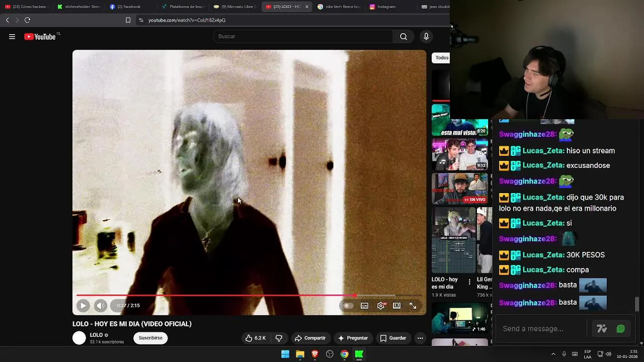Open site settings icon beside the URL

click(141, 20)
